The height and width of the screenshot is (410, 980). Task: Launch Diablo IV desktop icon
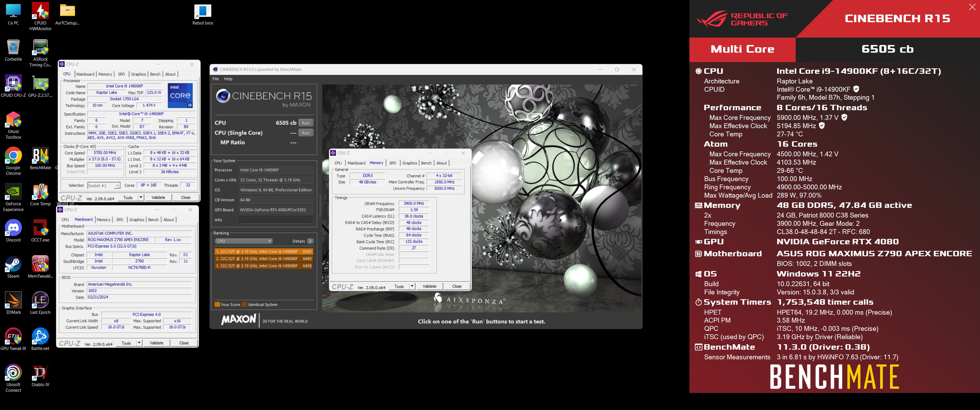point(40,375)
